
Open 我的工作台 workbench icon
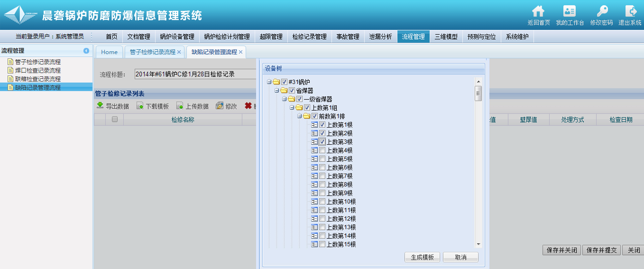point(570,11)
